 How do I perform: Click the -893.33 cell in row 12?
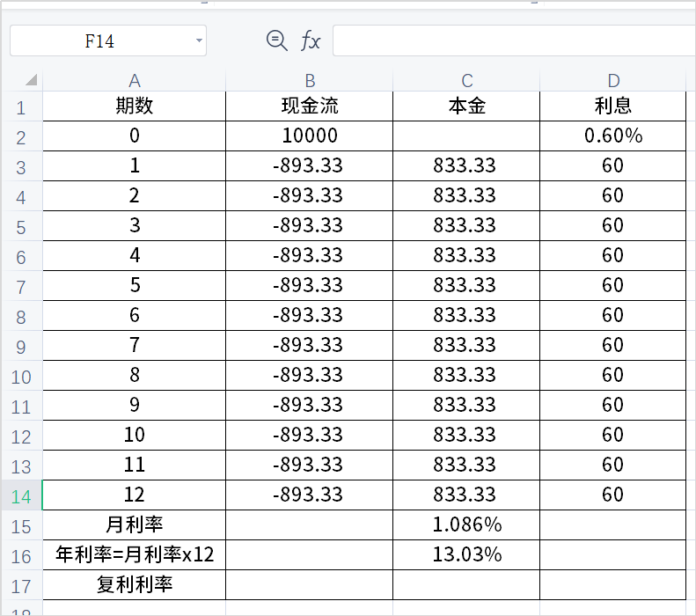pos(310,435)
